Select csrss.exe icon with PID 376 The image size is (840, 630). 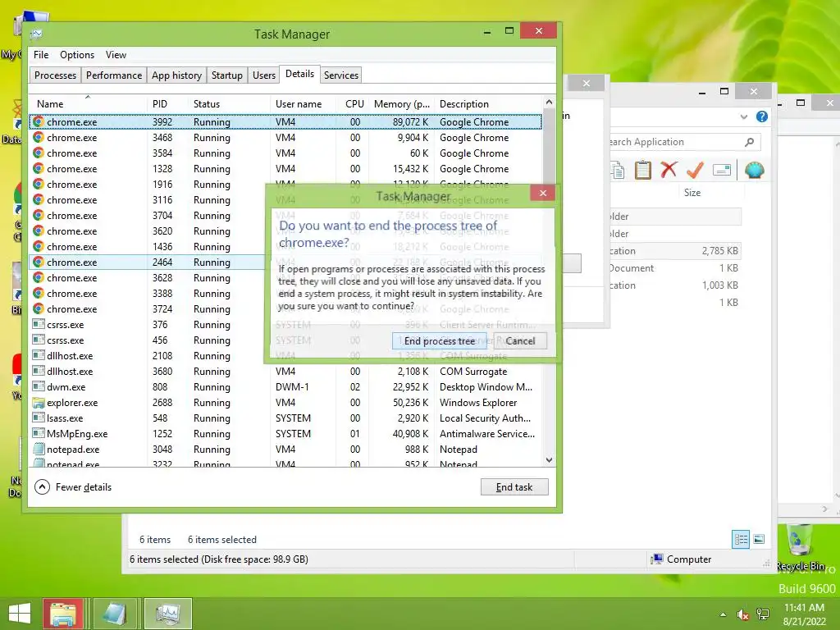coord(38,324)
